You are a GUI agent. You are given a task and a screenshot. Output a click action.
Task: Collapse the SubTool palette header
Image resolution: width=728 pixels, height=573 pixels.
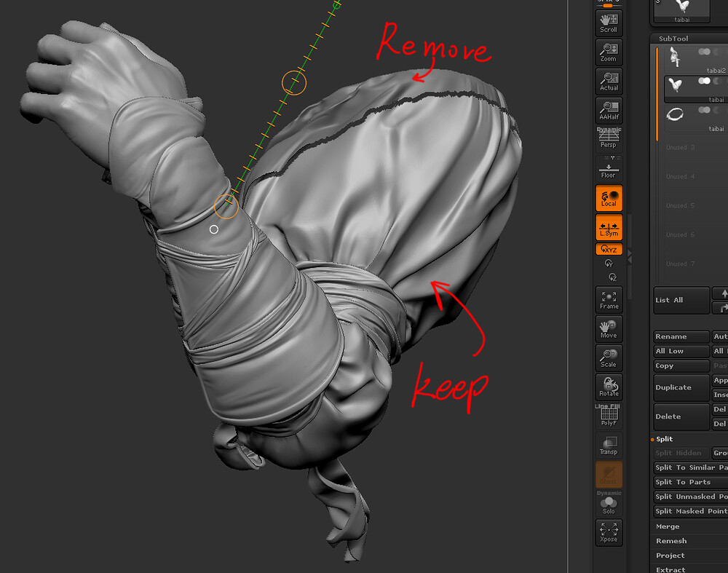[x=673, y=39]
